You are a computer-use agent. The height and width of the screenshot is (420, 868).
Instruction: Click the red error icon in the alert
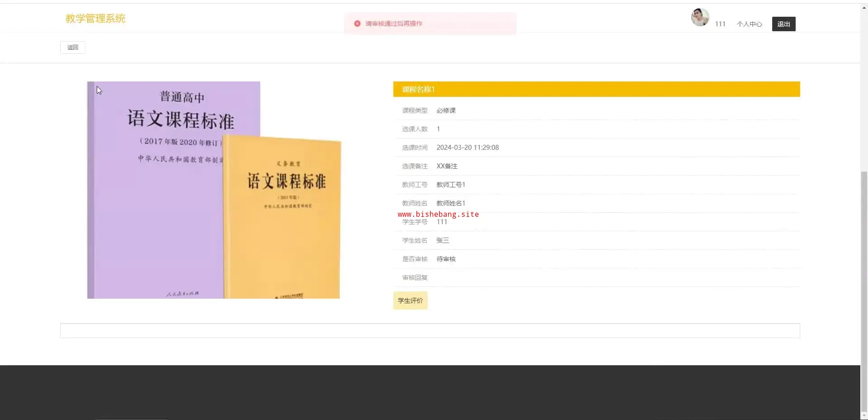pyautogui.click(x=357, y=24)
